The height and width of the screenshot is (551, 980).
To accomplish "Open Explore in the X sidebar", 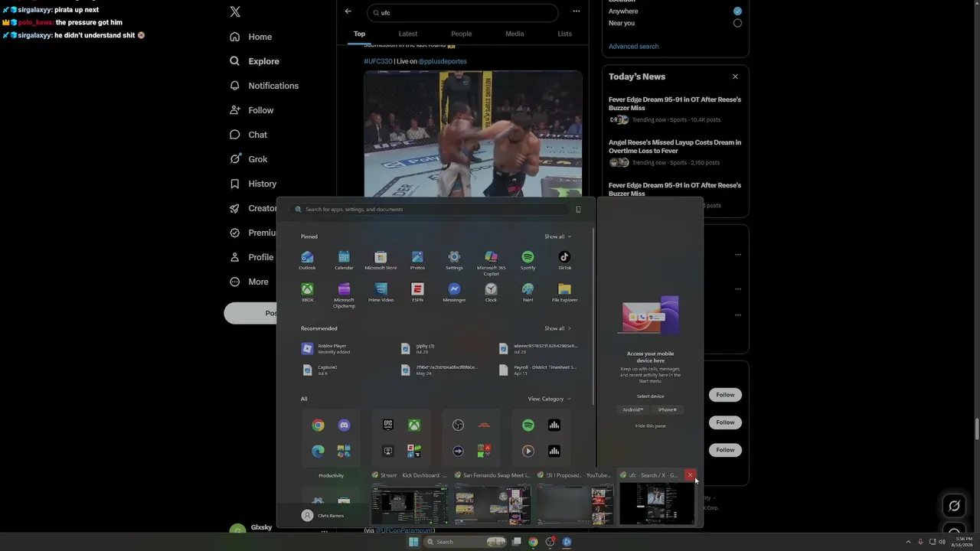I will pos(255,61).
